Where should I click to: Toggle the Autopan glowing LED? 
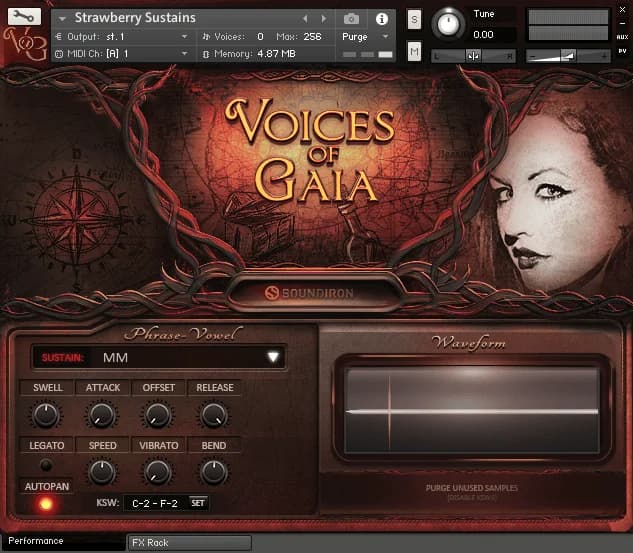click(x=46, y=504)
